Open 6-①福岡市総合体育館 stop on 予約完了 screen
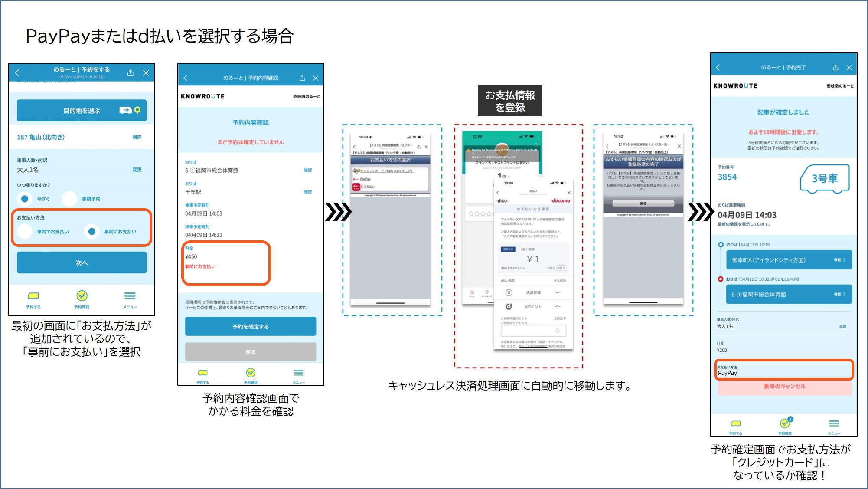The width and height of the screenshot is (868, 489). (789, 294)
